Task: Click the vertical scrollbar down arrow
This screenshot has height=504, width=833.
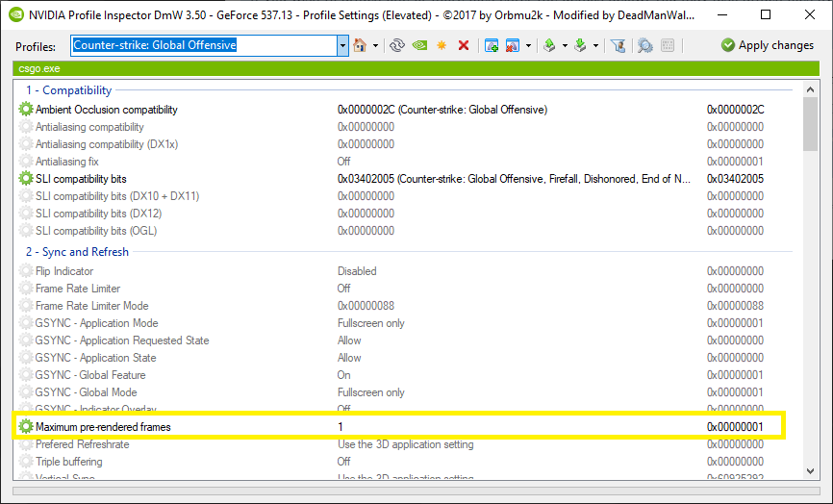Action: [x=810, y=469]
